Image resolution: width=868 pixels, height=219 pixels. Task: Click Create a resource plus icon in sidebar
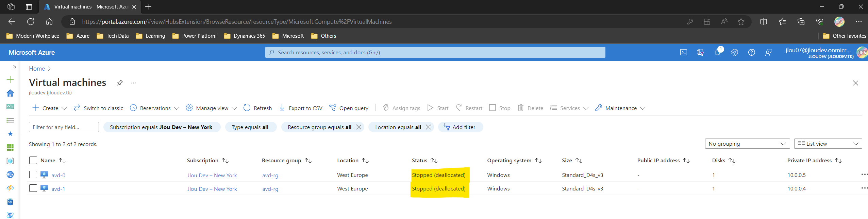pos(10,79)
